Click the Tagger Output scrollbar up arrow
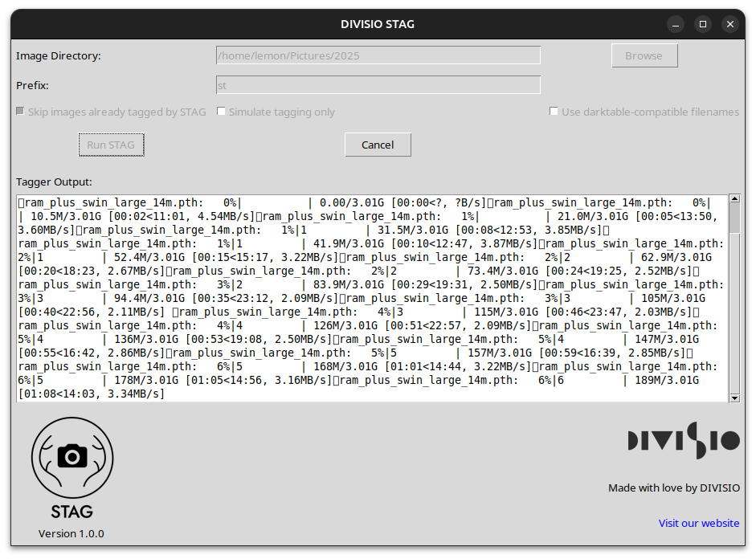 coord(734,198)
